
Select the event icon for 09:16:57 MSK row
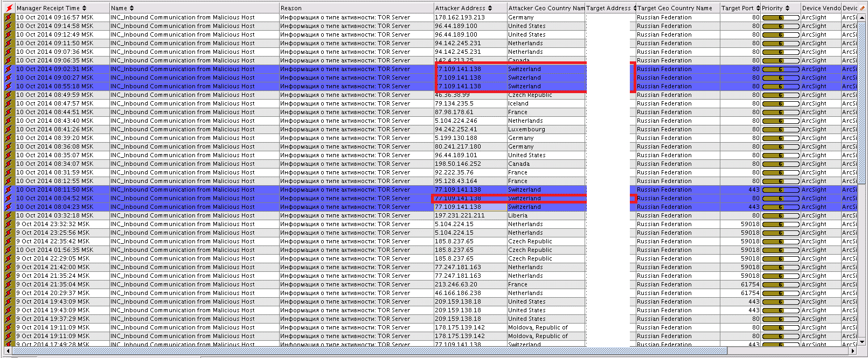[x=8, y=17]
